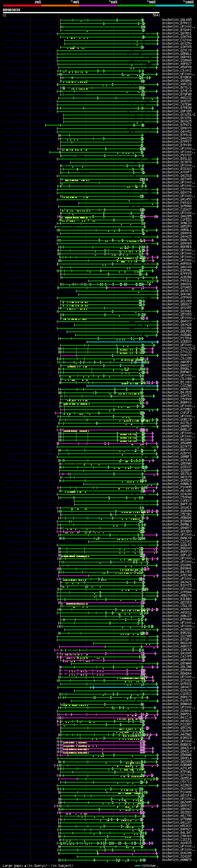Screen dimensions: 197x868
Task: Click the cyan ~100% identity legend bar
Action: point(175,6)
